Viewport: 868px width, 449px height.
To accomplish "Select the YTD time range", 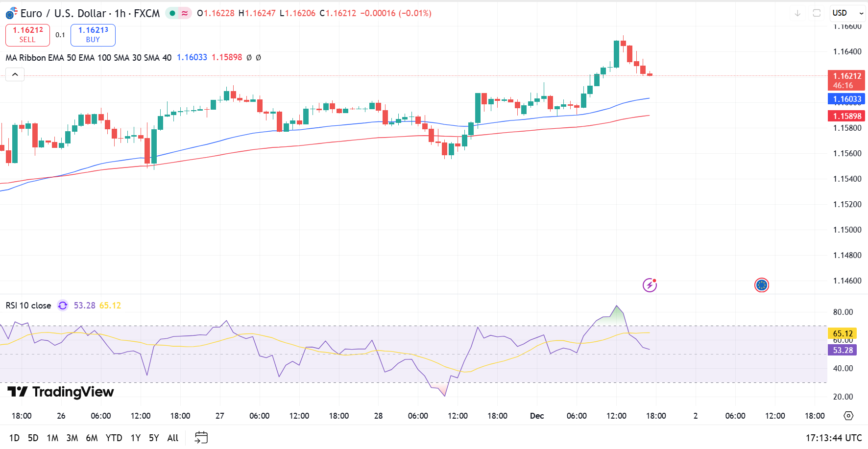I will [x=114, y=438].
